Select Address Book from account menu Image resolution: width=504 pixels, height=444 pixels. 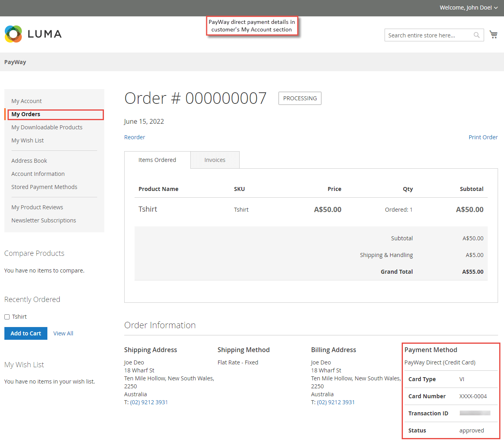tap(29, 160)
